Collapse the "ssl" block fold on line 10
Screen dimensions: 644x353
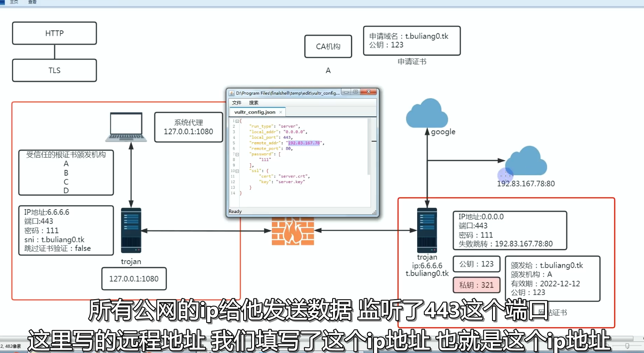tap(237, 171)
